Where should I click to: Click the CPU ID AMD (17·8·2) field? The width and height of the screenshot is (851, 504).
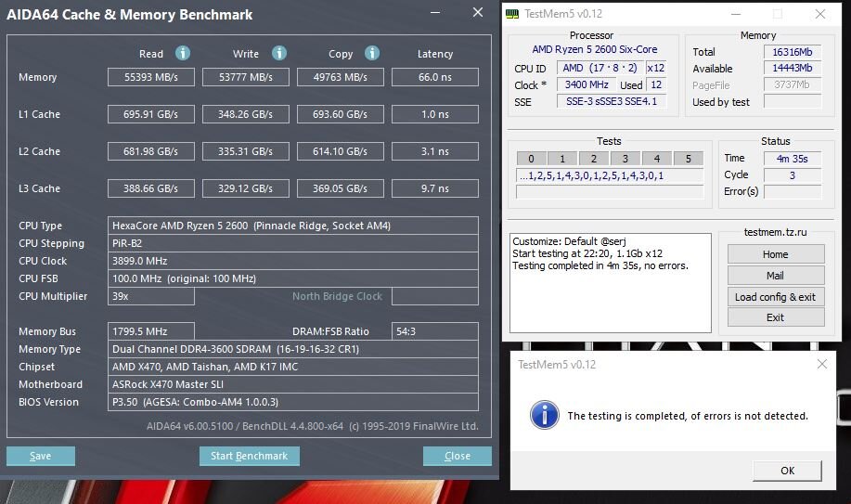tap(600, 68)
